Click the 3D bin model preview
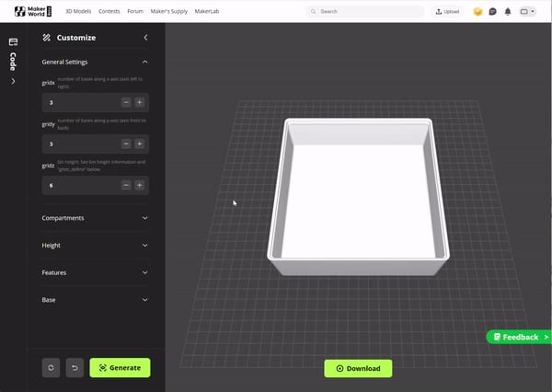Viewport: 552px width, 392px height. click(358, 197)
